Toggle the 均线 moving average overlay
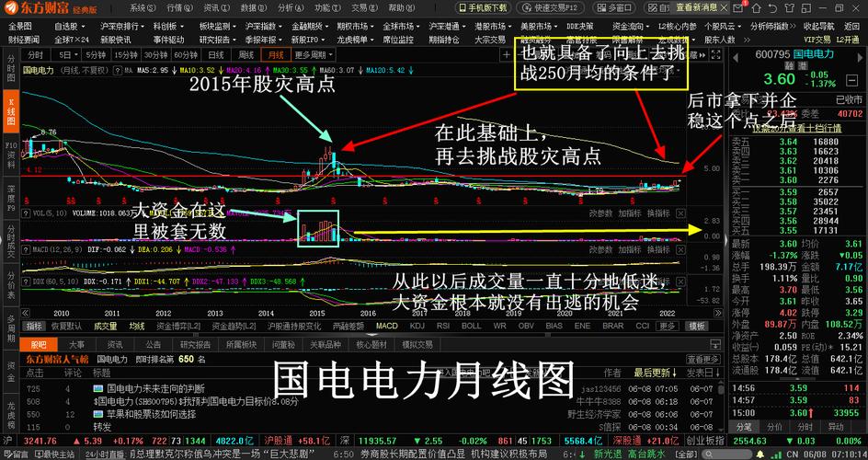Screen dimensions: 868x460 [137, 326]
